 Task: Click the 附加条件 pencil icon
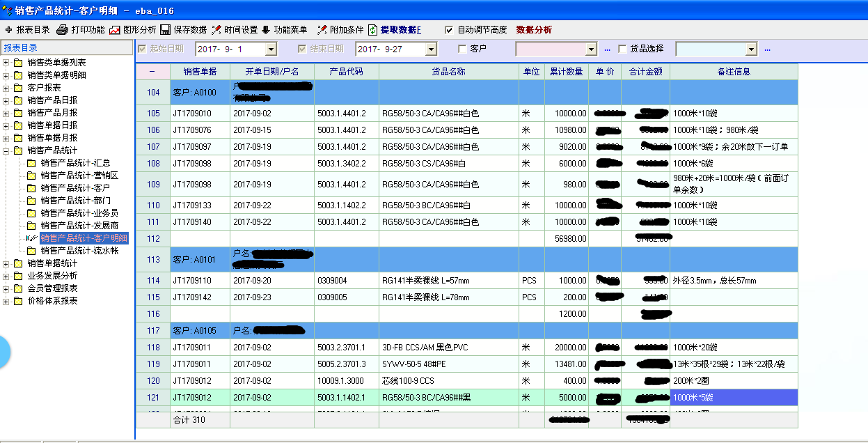pos(322,30)
